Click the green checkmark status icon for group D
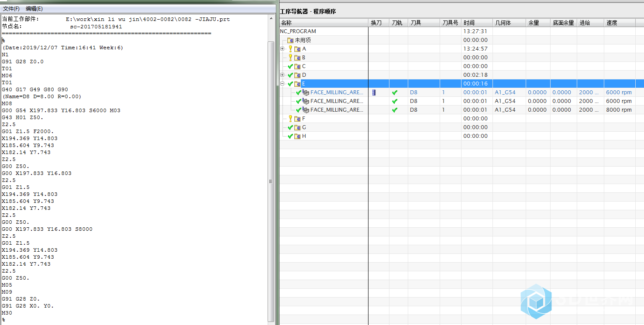Image resolution: width=644 pixels, height=325 pixels. pyautogui.click(x=290, y=75)
